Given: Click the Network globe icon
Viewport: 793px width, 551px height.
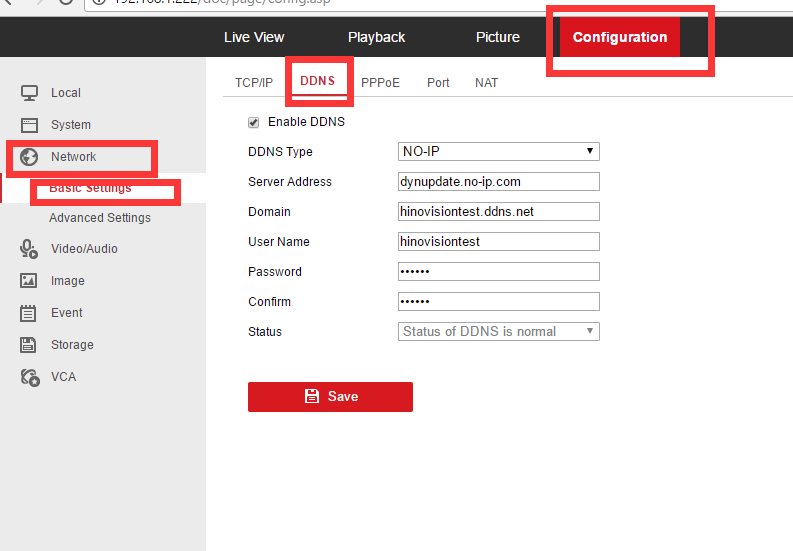Looking at the screenshot, I should 29,157.
